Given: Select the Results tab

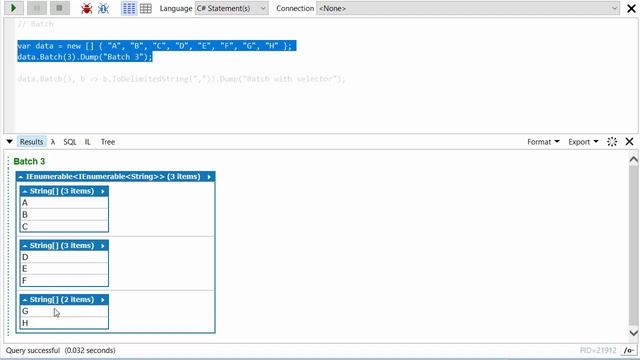Looking at the screenshot, I should 31,142.
